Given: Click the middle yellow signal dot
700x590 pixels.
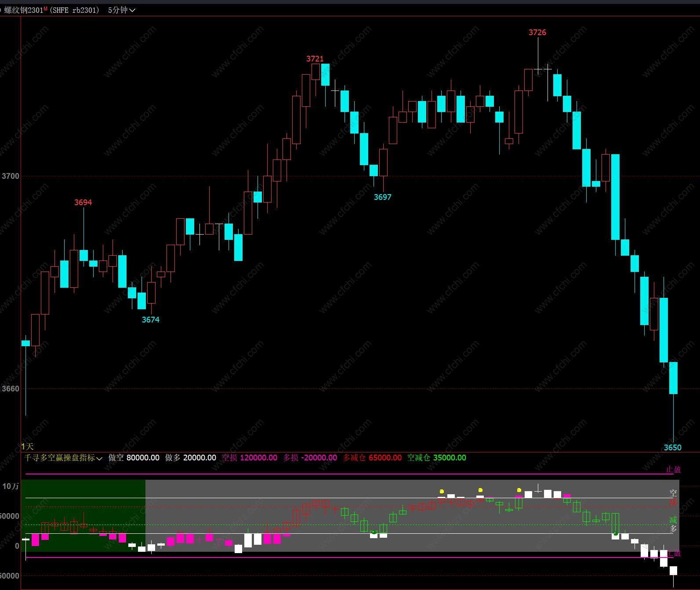Looking at the screenshot, I should tap(480, 490).
